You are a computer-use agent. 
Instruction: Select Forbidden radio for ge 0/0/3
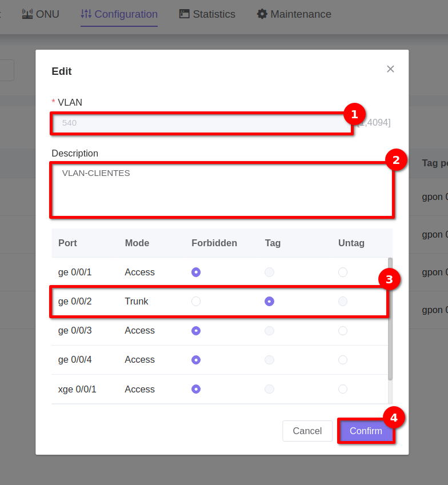[x=196, y=331]
